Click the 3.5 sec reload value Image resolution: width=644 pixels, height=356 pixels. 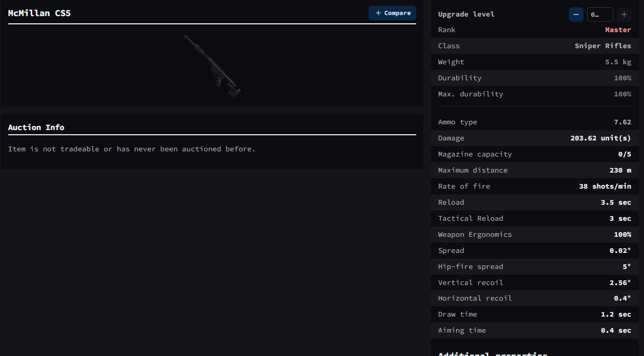coord(616,203)
